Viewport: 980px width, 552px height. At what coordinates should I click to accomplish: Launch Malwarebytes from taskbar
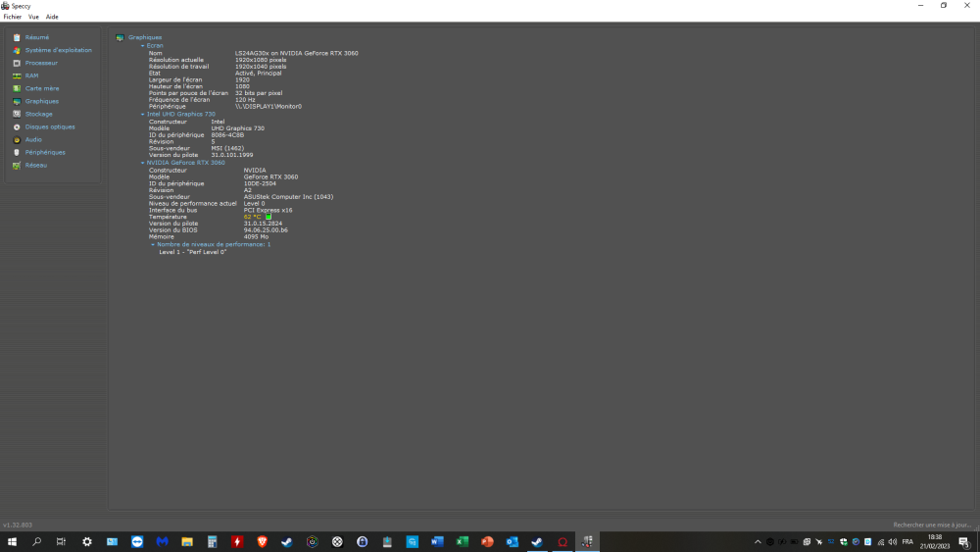point(162,542)
